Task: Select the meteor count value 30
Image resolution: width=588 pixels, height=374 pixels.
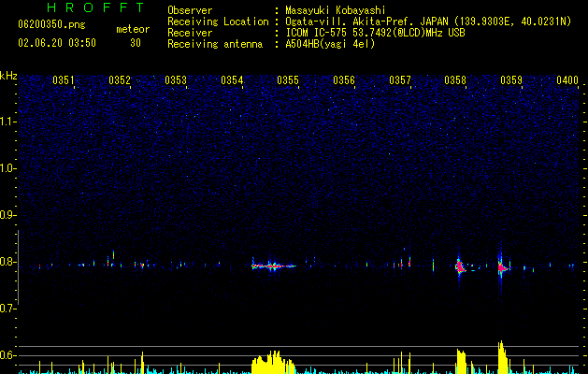Action: pos(136,43)
